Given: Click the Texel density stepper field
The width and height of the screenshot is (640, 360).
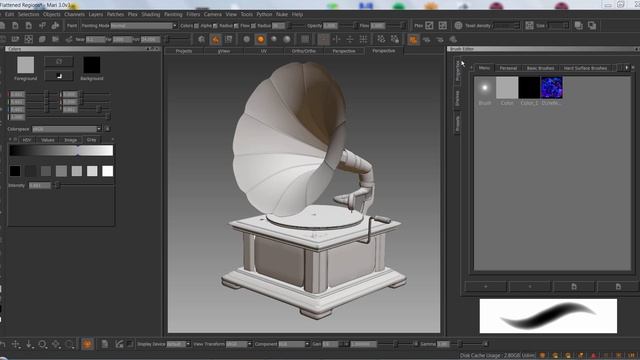Looking at the screenshot, I should click(x=507, y=26).
